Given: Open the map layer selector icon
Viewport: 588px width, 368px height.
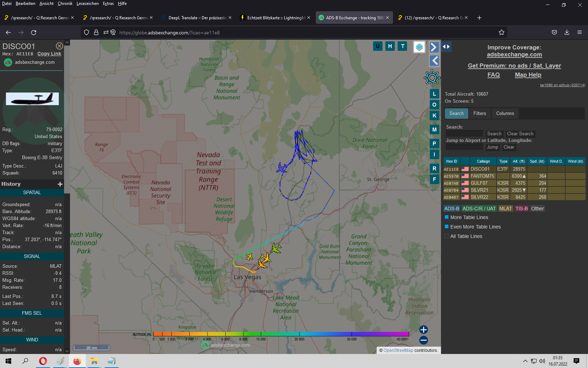Looking at the screenshot, I should pyautogui.click(x=419, y=47).
